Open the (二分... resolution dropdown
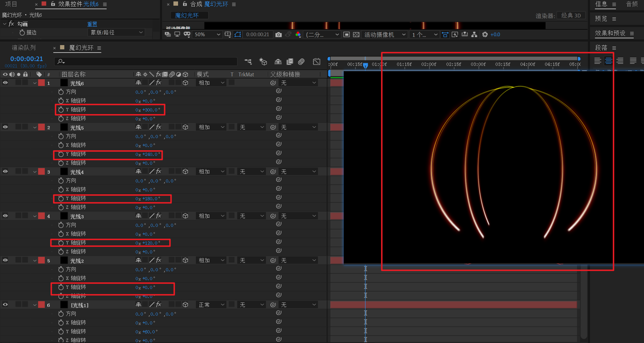The image size is (644, 343). pyautogui.click(x=322, y=34)
